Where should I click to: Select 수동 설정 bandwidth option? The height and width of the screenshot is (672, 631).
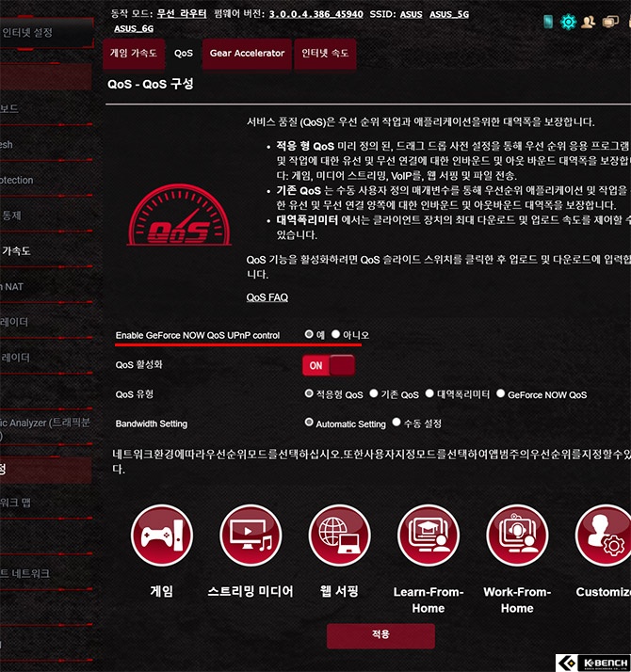(396, 423)
